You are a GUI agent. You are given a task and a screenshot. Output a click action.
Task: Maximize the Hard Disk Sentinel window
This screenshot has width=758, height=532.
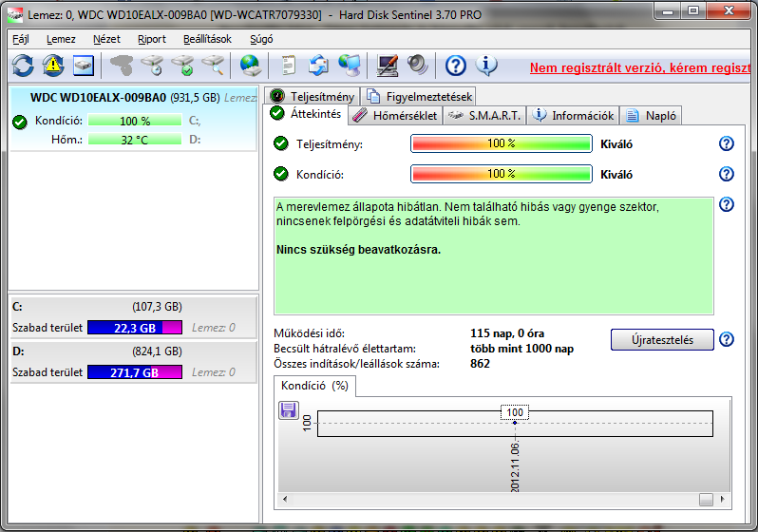pyautogui.click(x=693, y=11)
